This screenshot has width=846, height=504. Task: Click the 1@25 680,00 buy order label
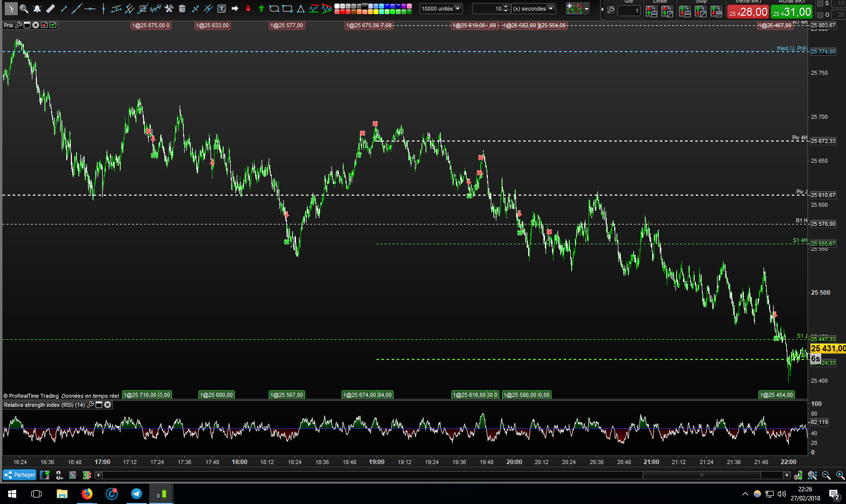coord(217,395)
